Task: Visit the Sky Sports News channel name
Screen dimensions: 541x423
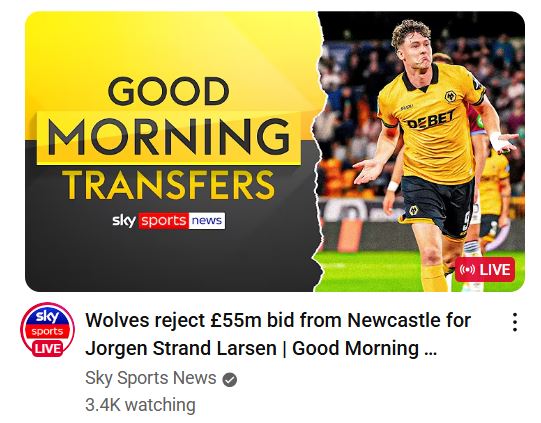Action: [150, 378]
